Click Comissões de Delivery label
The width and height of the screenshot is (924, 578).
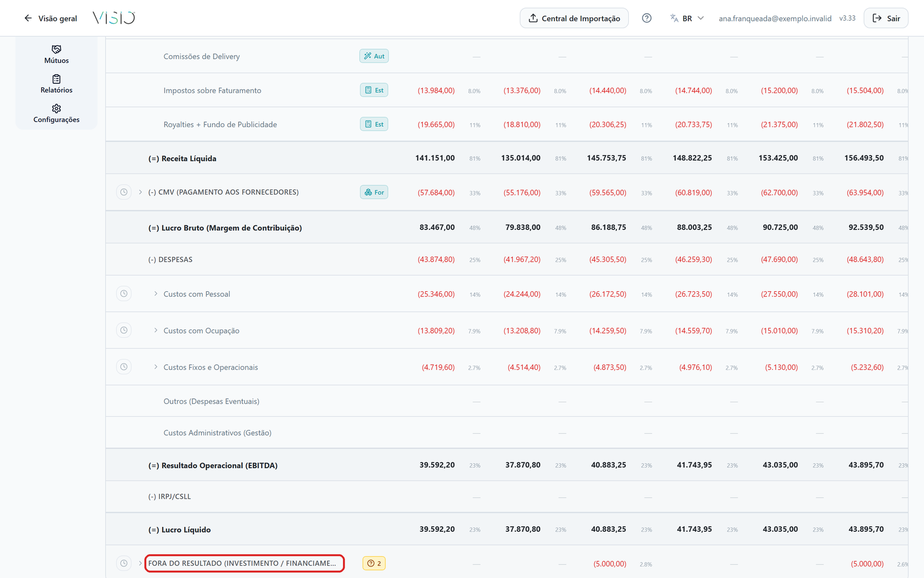click(x=202, y=56)
